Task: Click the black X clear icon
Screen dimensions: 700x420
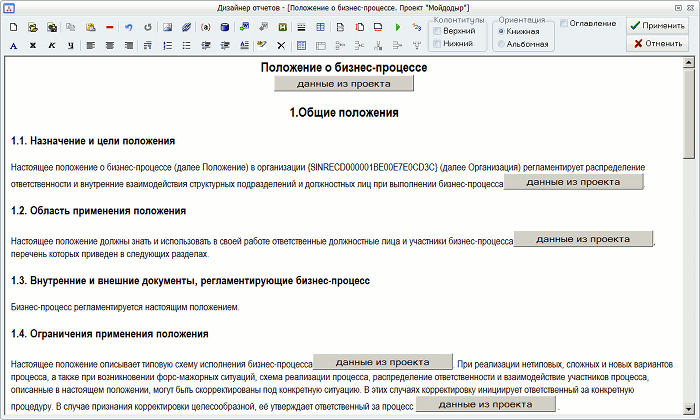Action: pos(281,46)
